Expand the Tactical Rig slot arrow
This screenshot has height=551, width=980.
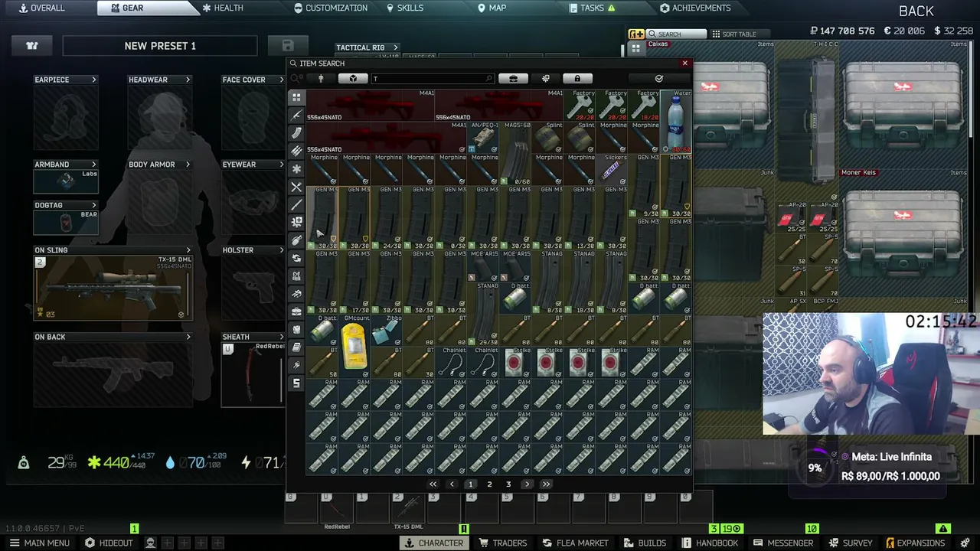coord(395,47)
